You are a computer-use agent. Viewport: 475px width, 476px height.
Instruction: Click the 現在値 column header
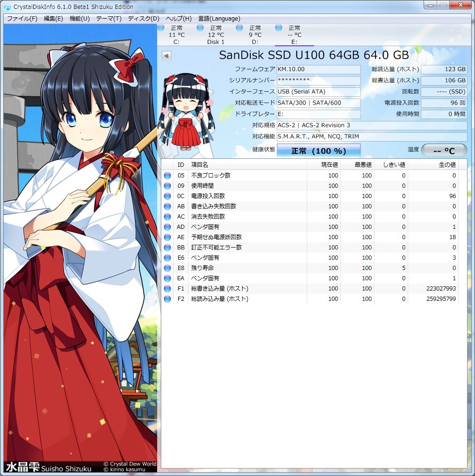pyautogui.click(x=324, y=164)
